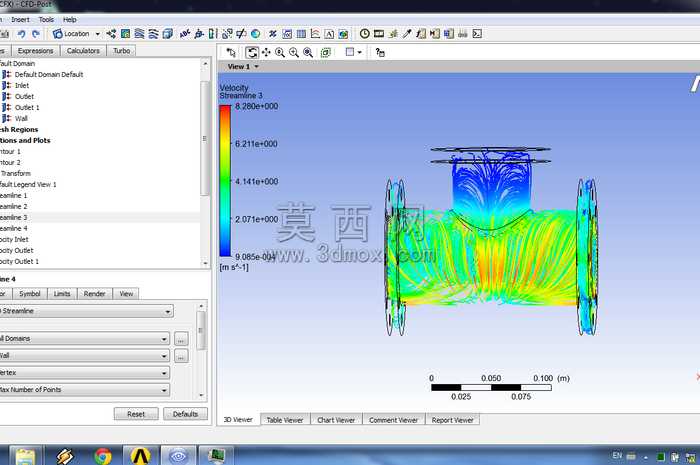Insert a Clip Plane
700x465 pixels.
tap(241, 34)
